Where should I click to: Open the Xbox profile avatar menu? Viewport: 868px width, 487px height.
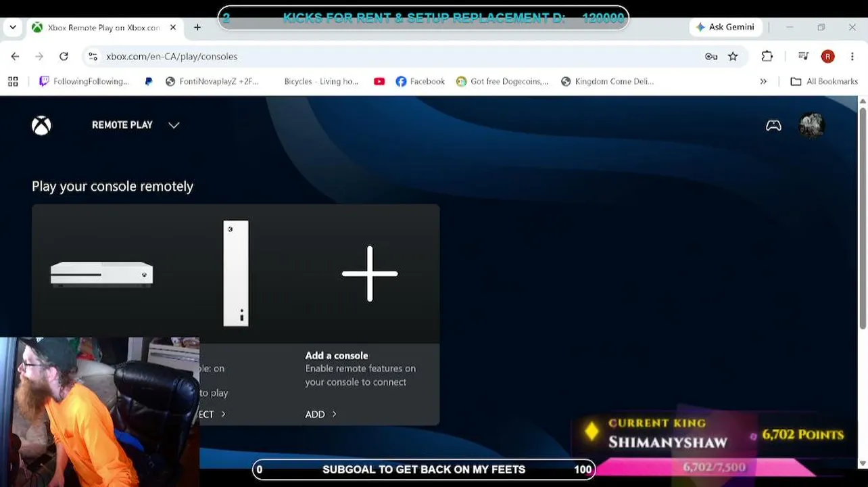coord(811,125)
